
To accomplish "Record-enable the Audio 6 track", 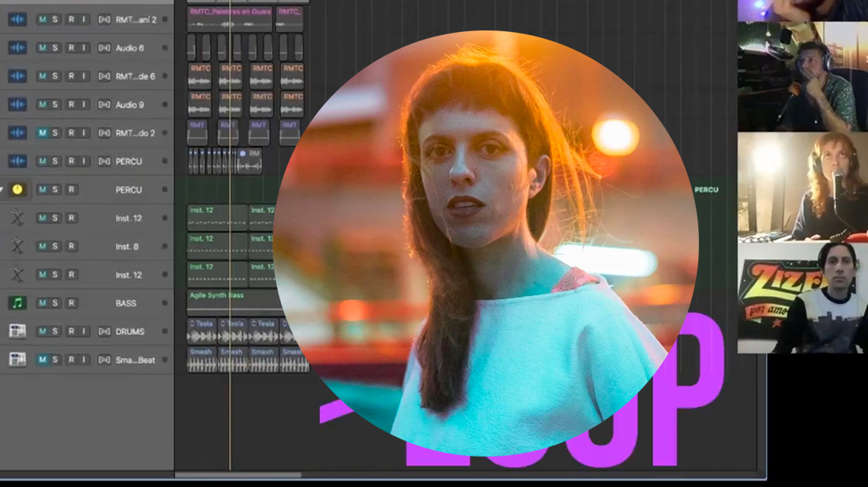I will tap(71, 48).
